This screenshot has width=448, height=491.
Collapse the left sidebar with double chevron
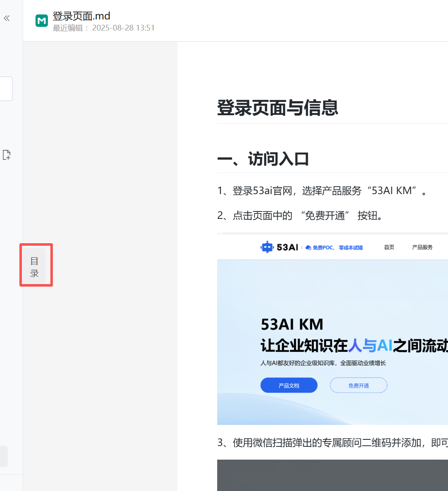7,18
